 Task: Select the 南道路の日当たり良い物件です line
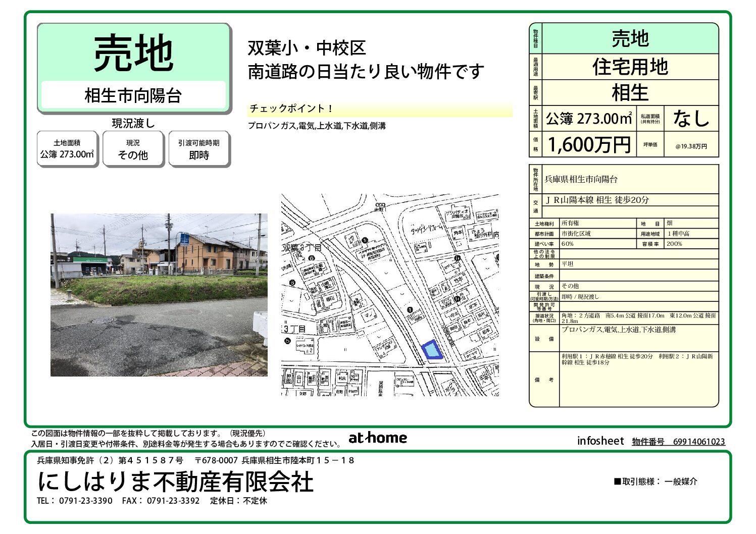366,71
